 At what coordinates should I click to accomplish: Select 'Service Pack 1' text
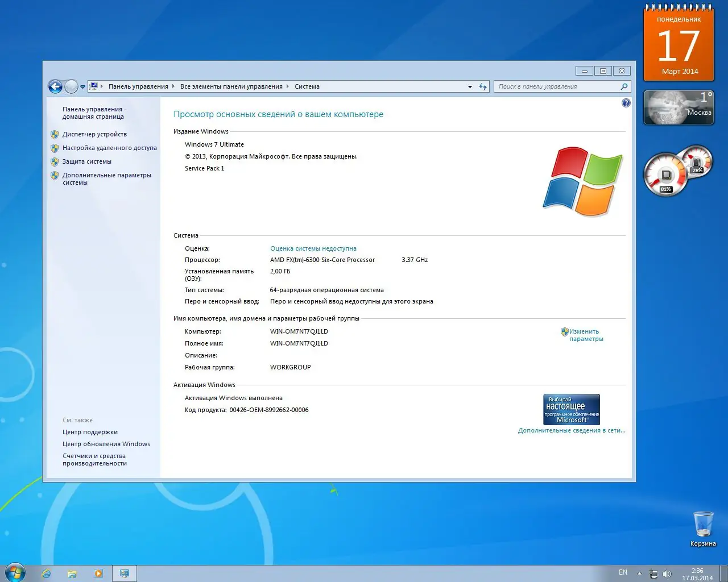click(x=204, y=168)
